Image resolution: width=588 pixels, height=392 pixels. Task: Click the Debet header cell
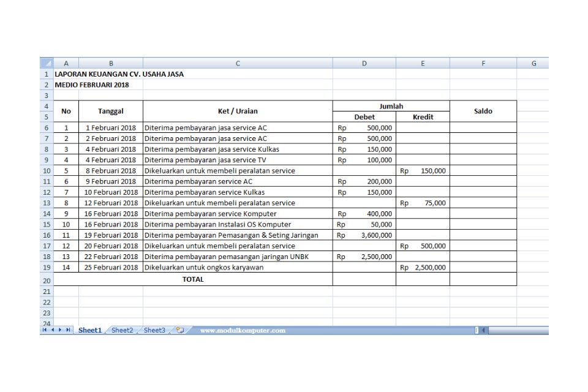coord(364,116)
